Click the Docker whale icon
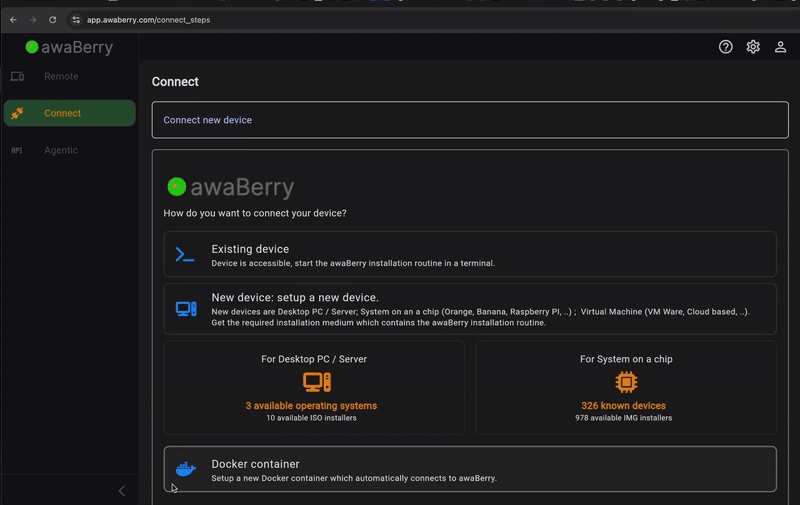 (x=186, y=468)
